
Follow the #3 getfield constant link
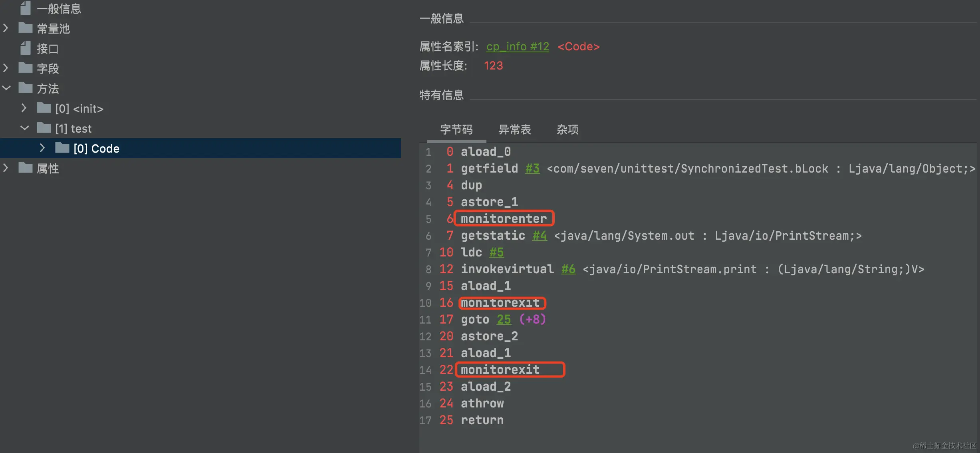click(532, 169)
